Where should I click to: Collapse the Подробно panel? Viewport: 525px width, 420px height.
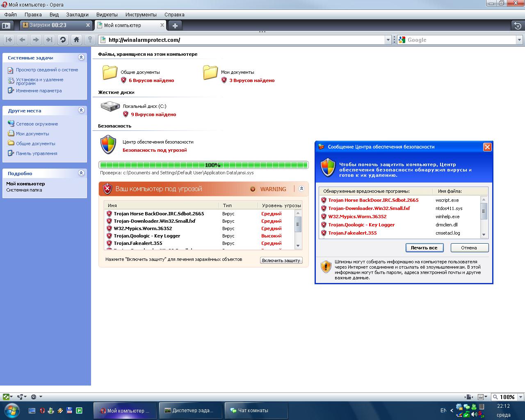coord(81,173)
